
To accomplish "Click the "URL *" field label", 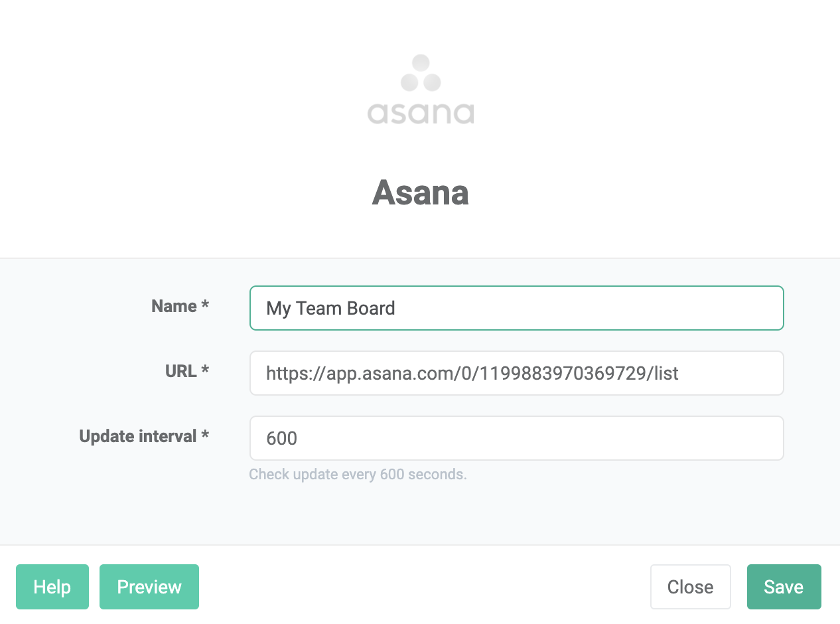I will [187, 371].
